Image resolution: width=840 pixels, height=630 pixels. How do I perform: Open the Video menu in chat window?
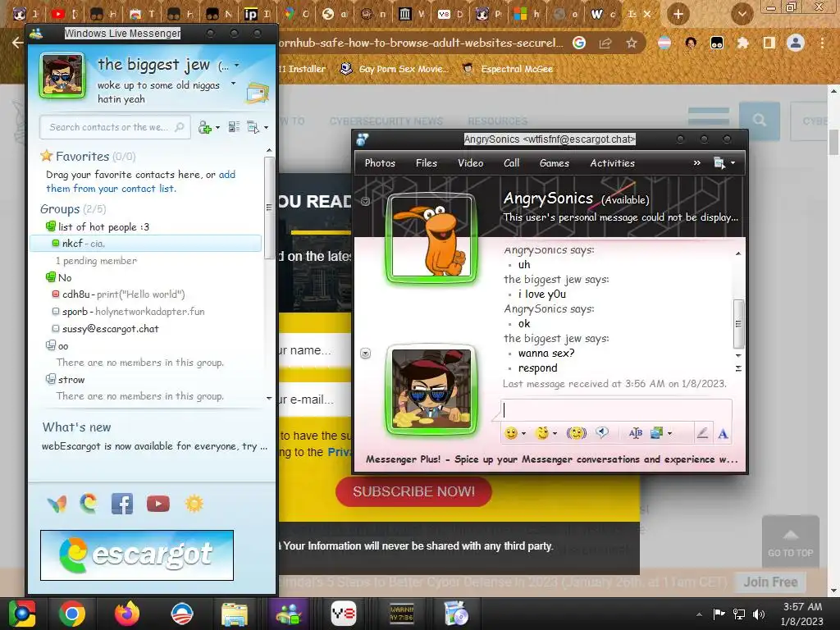[470, 163]
